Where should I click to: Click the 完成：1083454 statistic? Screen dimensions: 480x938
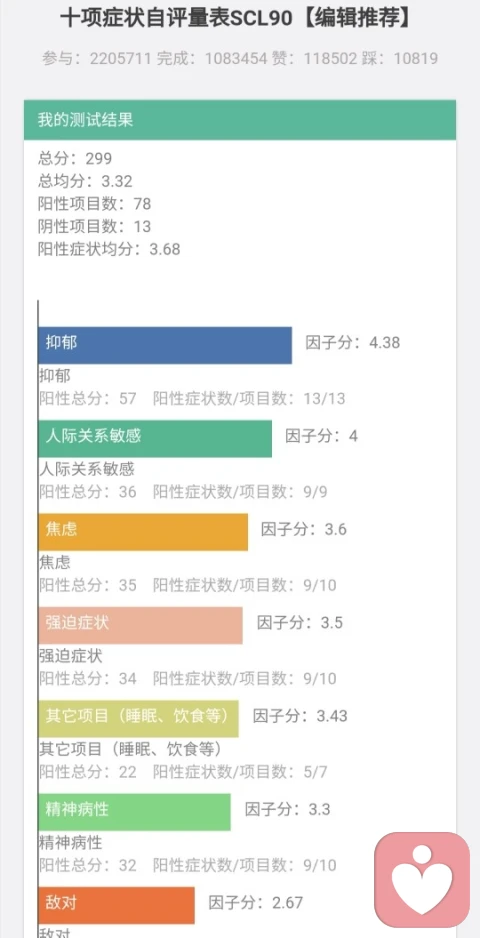(x=212, y=59)
